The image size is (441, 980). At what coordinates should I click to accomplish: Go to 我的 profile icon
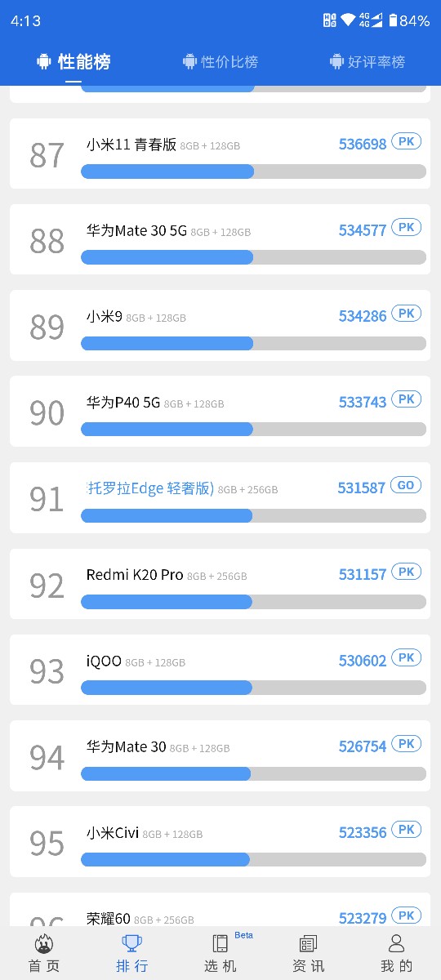[x=396, y=944]
